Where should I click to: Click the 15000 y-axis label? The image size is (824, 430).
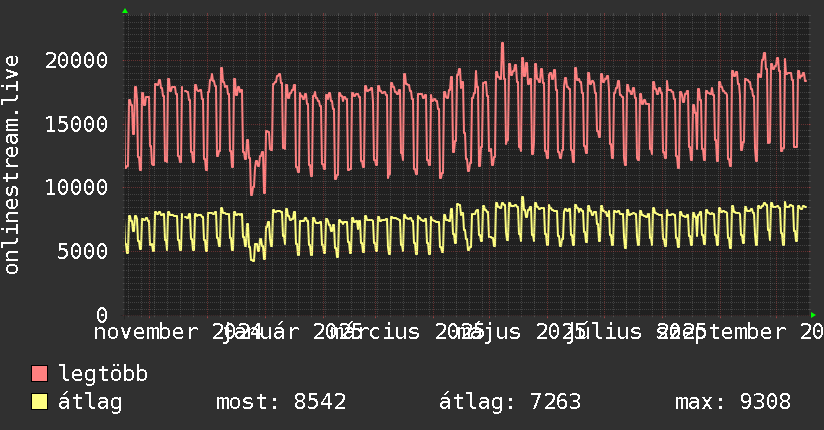(x=76, y=125)
